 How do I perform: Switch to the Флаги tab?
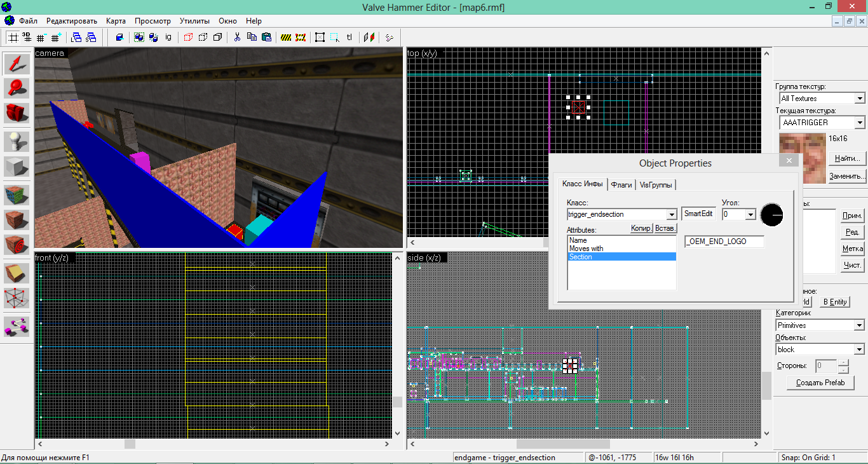click(621, 185)
